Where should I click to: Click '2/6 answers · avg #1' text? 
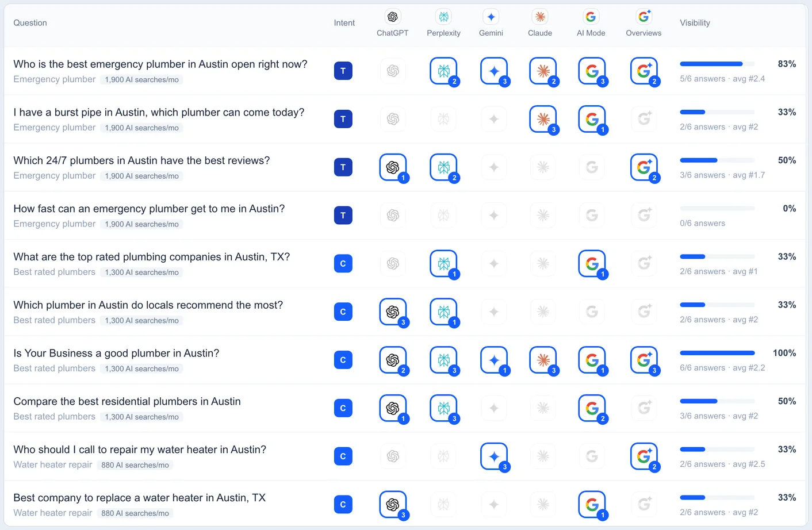pos(718,271)
